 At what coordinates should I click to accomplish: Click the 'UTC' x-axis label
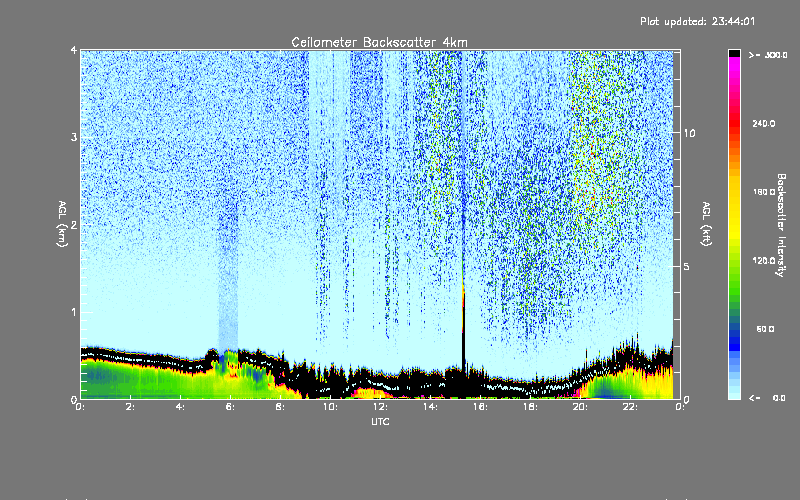point(380,421)
